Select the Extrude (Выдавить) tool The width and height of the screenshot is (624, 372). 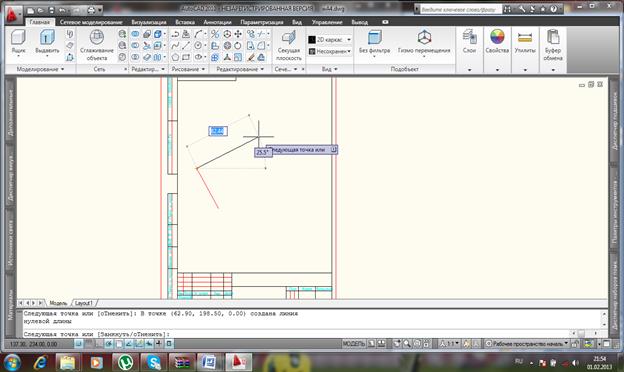coord(47,41)
